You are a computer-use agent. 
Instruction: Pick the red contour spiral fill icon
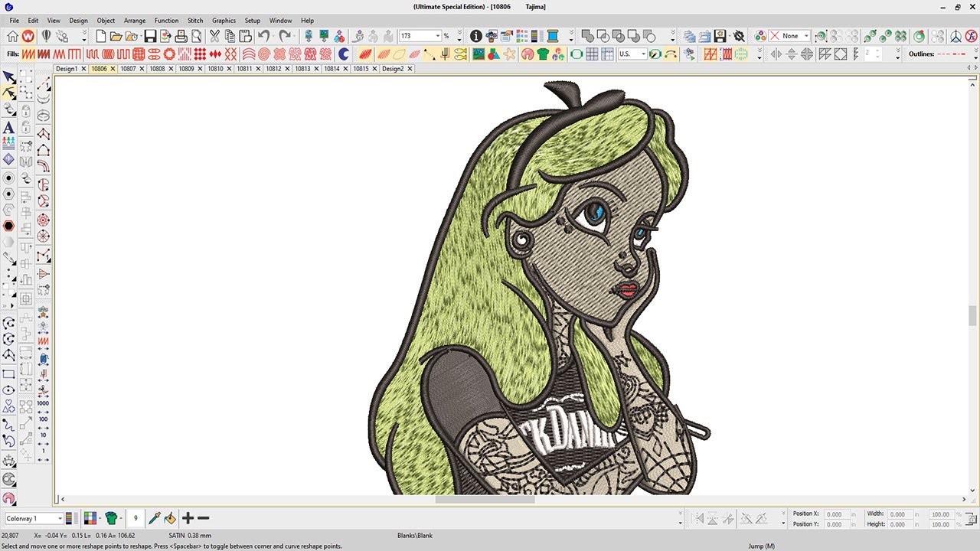[x=263, y=54]
